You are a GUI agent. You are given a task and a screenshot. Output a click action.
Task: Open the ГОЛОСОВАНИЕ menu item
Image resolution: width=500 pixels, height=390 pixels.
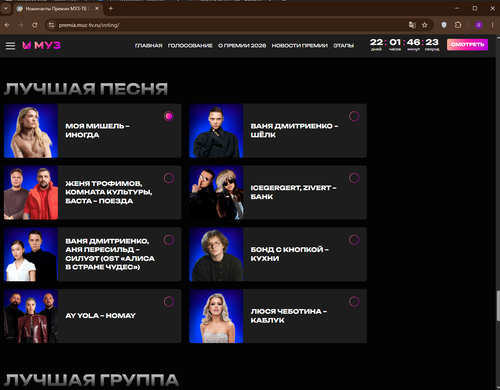point(190,46)
